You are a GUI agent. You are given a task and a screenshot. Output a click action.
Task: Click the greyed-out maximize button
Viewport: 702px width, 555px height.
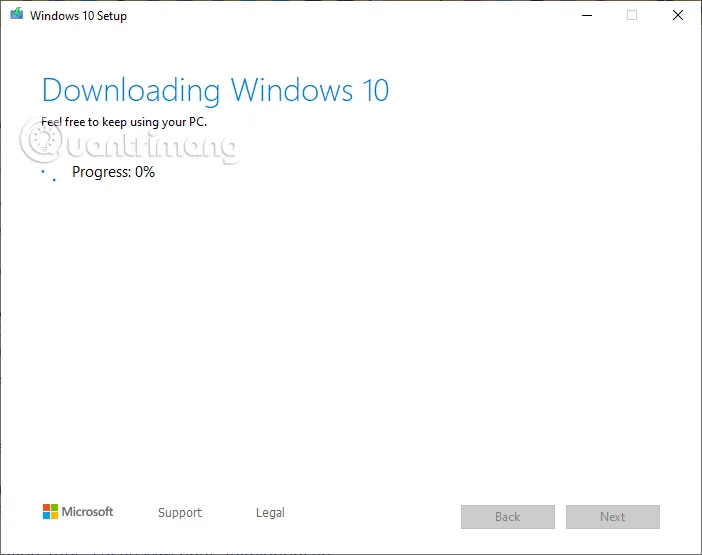tap(632, 15)
